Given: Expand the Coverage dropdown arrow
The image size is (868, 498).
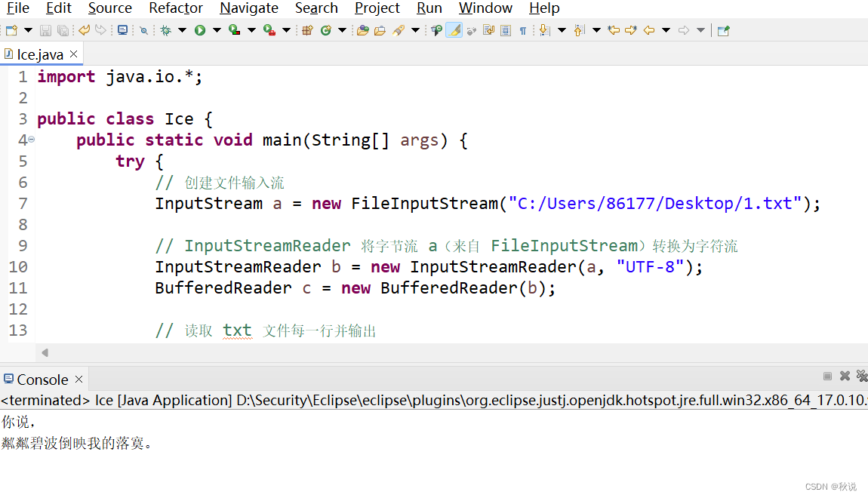Looking at the screenshot, I should 251,30.
